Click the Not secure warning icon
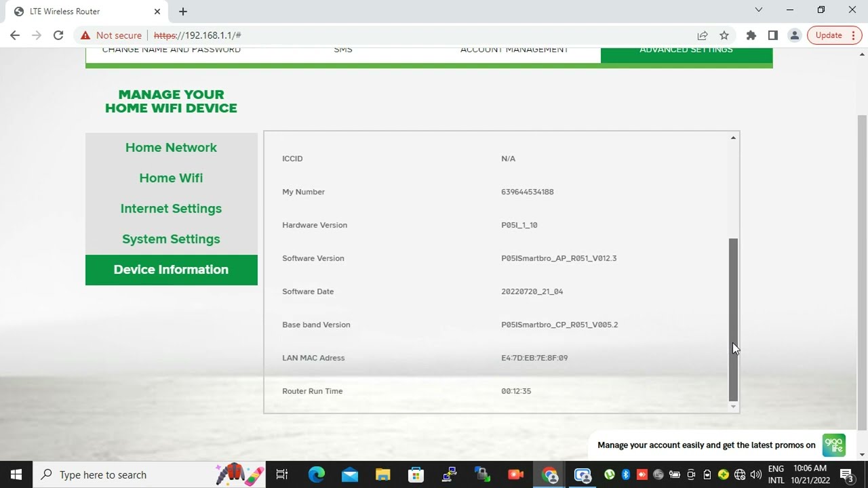Image resolution: width=868 pixels, height=488 pixels. tap(85, 35)
